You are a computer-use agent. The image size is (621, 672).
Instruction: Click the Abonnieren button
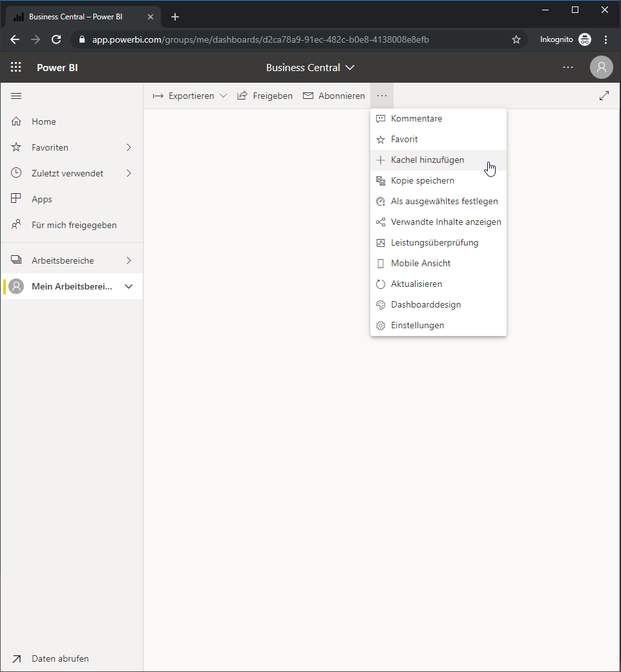[334, 96]
